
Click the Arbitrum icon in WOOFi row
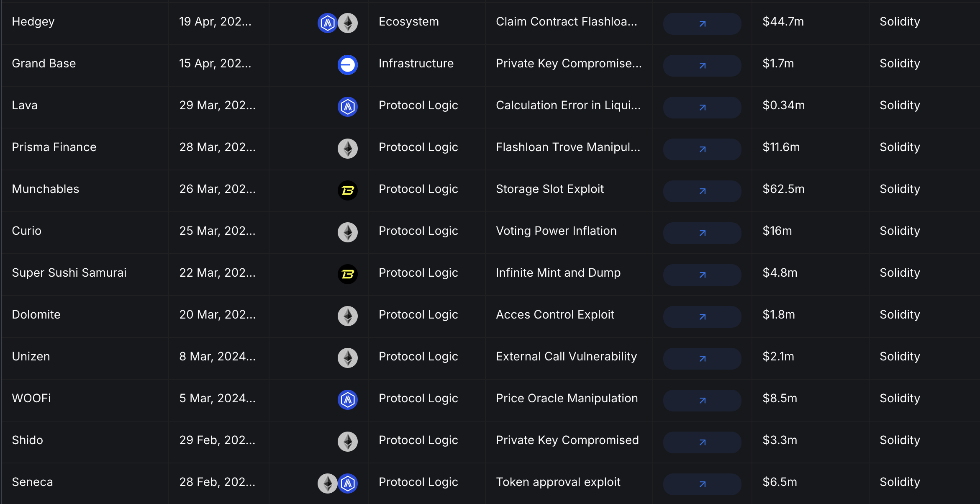[347, 400]
